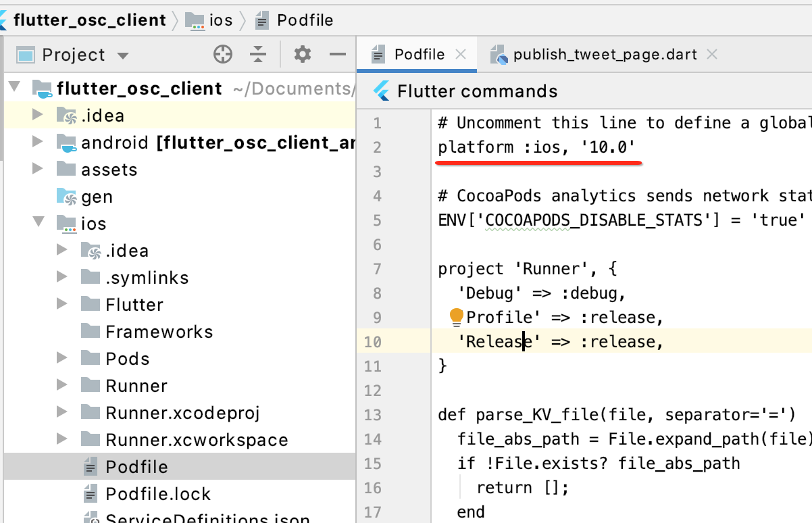Select the android module row
Screen dimensions: 812x523
click(x=180, y=143)
